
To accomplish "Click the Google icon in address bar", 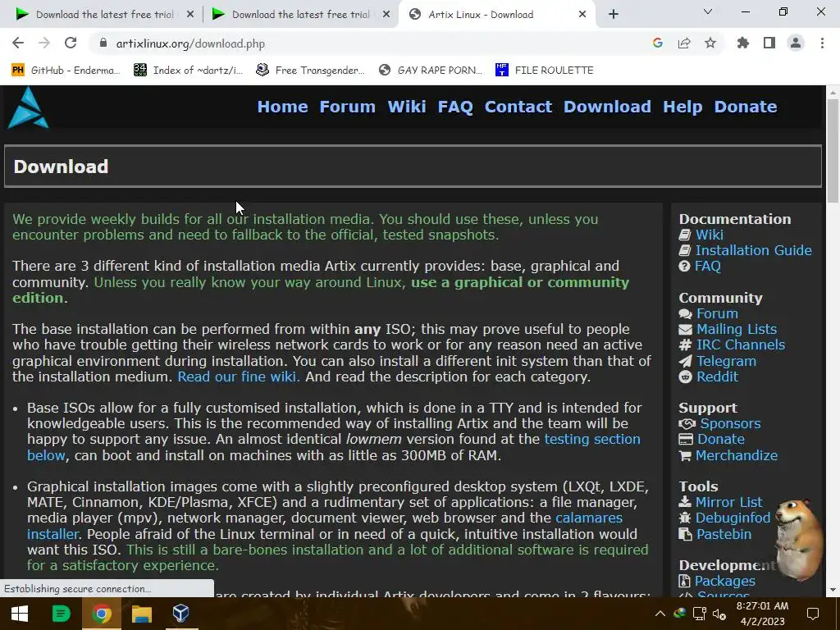I will click(x=658, y=43).
